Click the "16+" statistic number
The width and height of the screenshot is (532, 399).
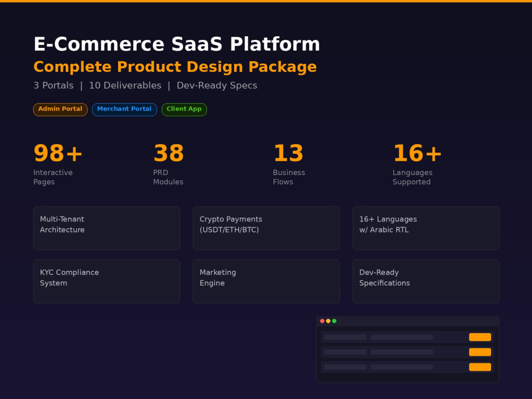tap(417, 153)
